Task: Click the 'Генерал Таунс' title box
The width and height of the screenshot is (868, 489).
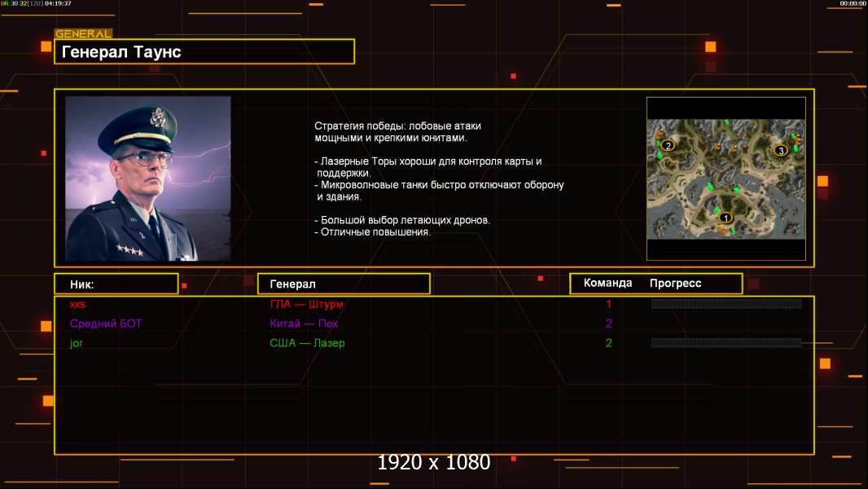Action: click(x=204, y=51)
